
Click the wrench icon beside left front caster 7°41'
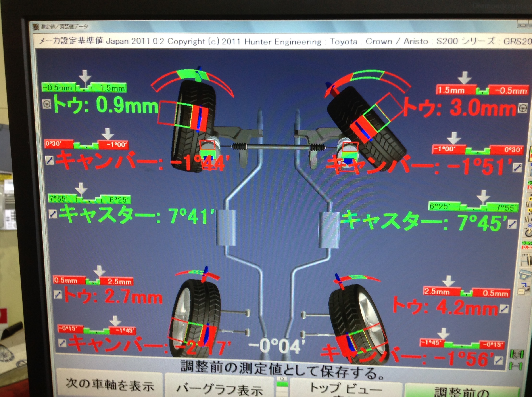tap(53, 213)
